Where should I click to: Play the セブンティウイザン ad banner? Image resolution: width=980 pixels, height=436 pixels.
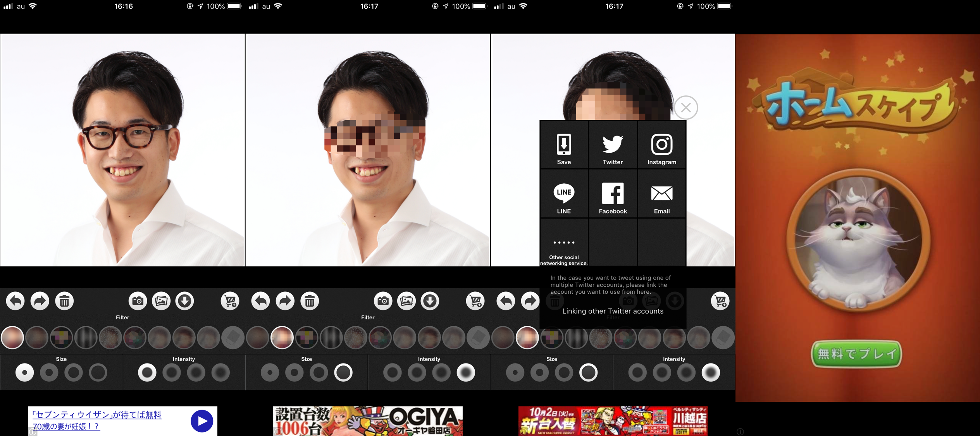pyautogui.click(x=202, y=421)
